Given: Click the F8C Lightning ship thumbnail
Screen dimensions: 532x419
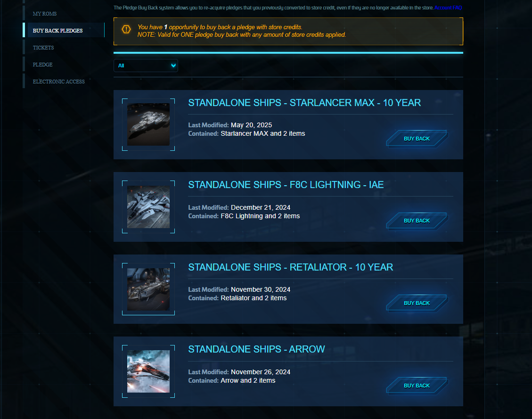Looking at the screenshot, I should [x=148, y=207].
